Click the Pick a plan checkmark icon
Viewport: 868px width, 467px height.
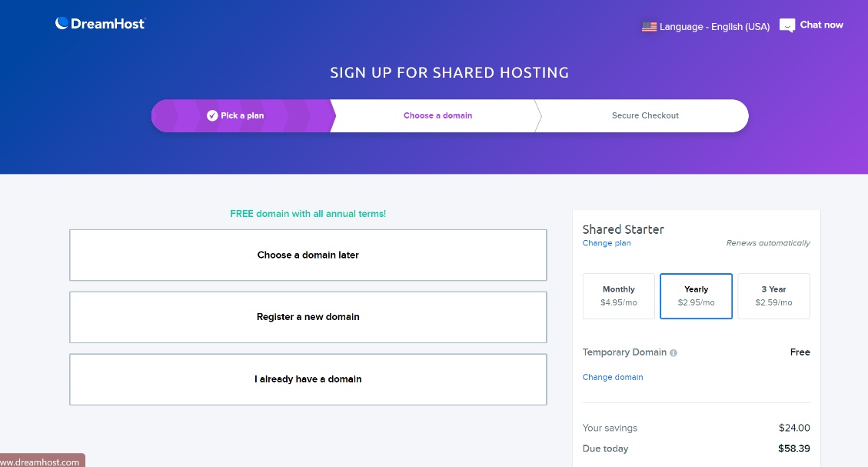[212, 115]
